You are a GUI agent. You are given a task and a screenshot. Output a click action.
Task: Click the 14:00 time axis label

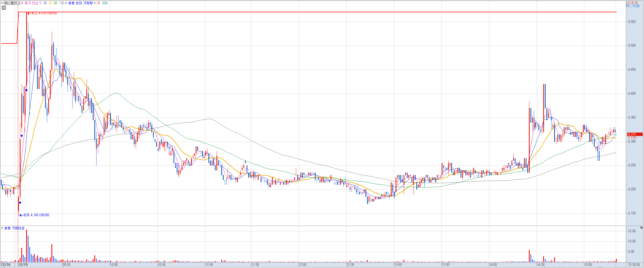coord(493,265)
